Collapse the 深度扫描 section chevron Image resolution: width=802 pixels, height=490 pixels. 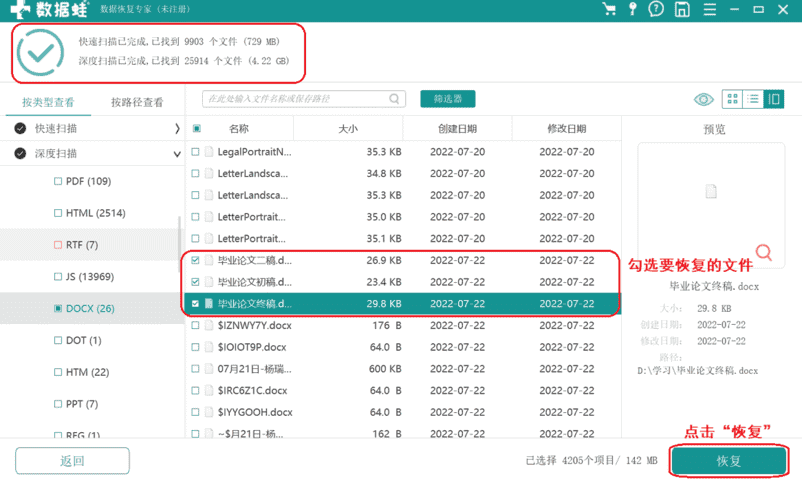177,154
